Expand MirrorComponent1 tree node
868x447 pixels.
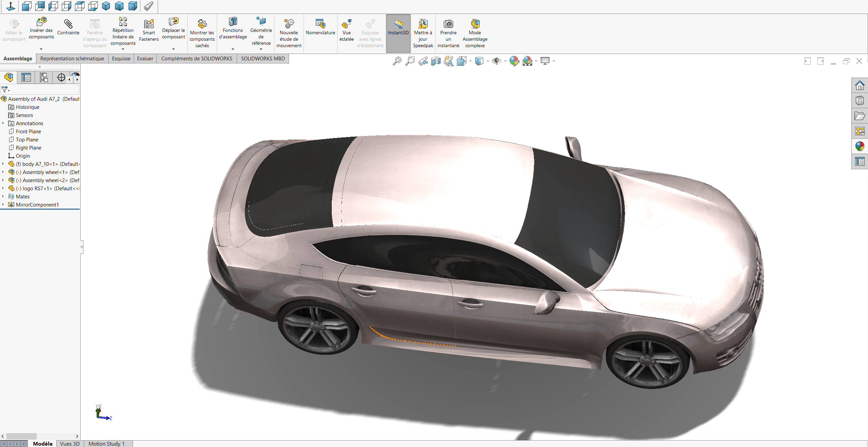tap(3, 205)
